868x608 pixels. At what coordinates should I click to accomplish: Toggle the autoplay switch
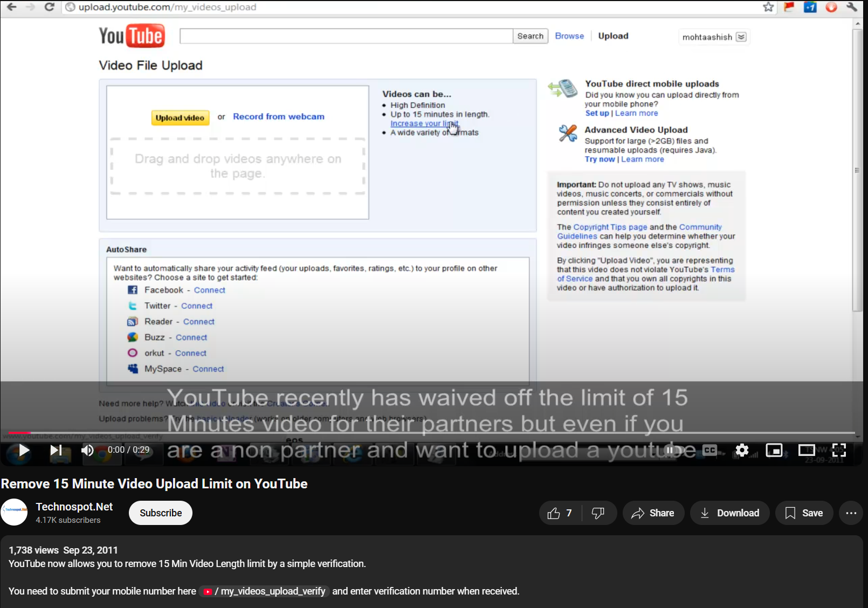(673, 450)
